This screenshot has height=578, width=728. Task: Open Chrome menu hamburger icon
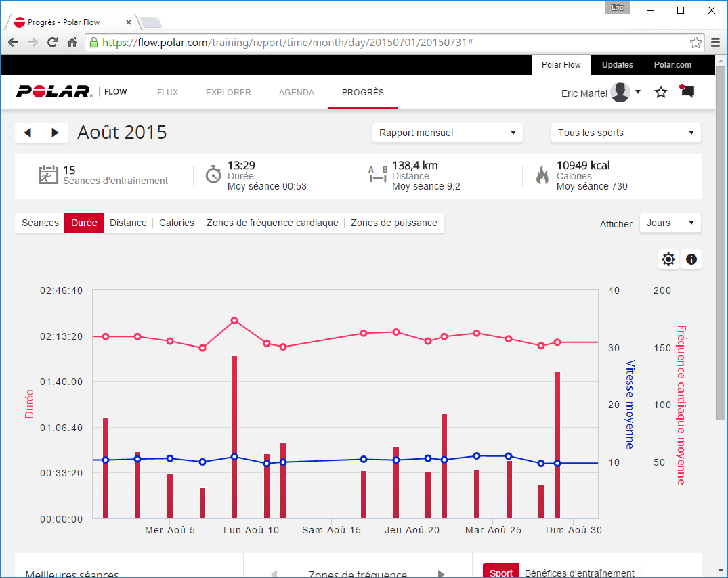(x=715, y=43)
